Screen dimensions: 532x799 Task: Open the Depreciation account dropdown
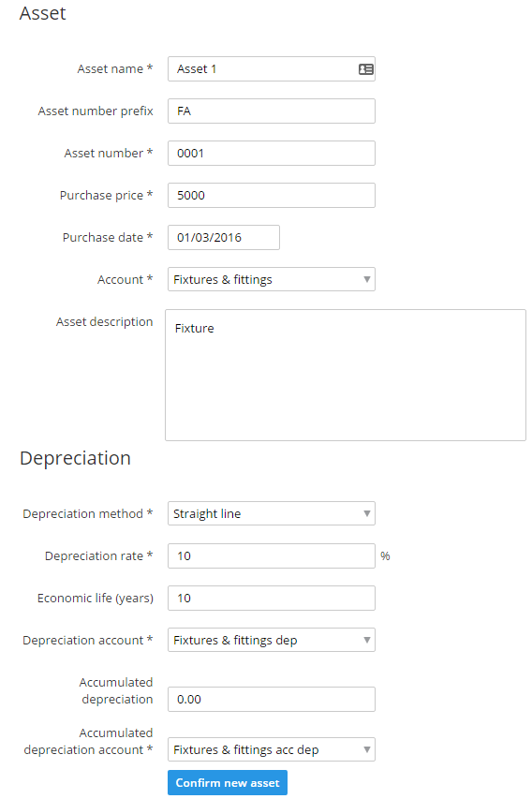272,640
